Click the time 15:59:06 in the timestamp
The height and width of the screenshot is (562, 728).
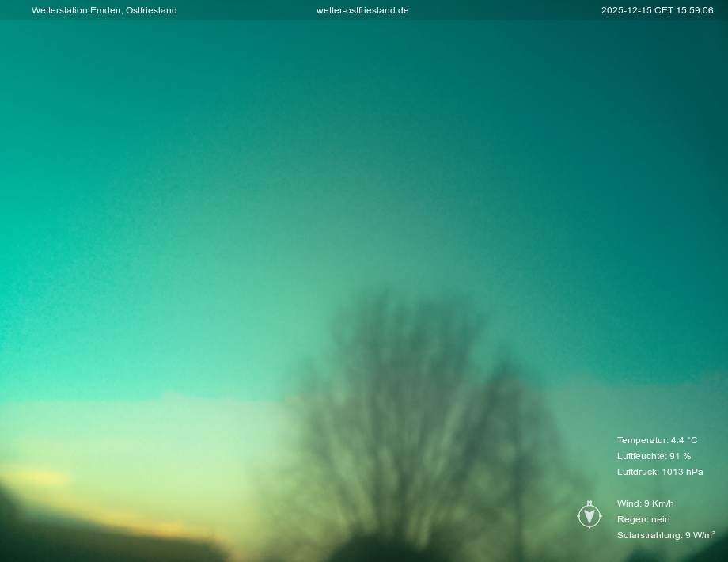click(695, 10)
